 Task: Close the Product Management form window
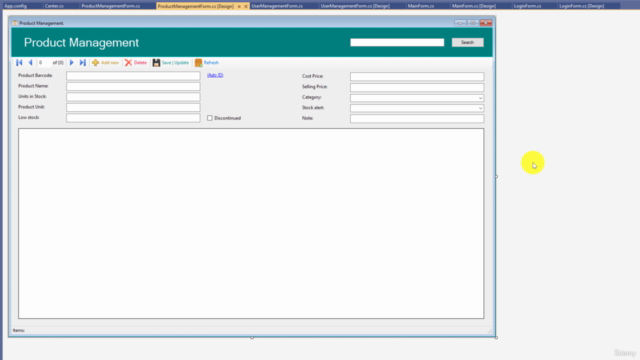coord(486,23)
